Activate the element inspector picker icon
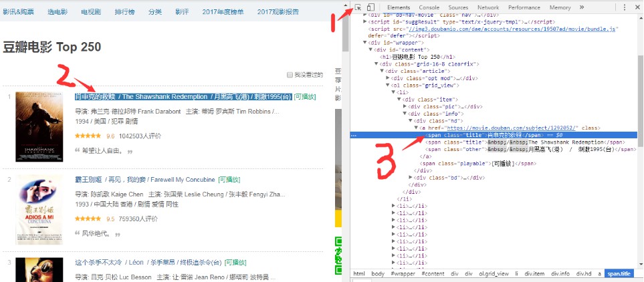 [x=358, y=7]
